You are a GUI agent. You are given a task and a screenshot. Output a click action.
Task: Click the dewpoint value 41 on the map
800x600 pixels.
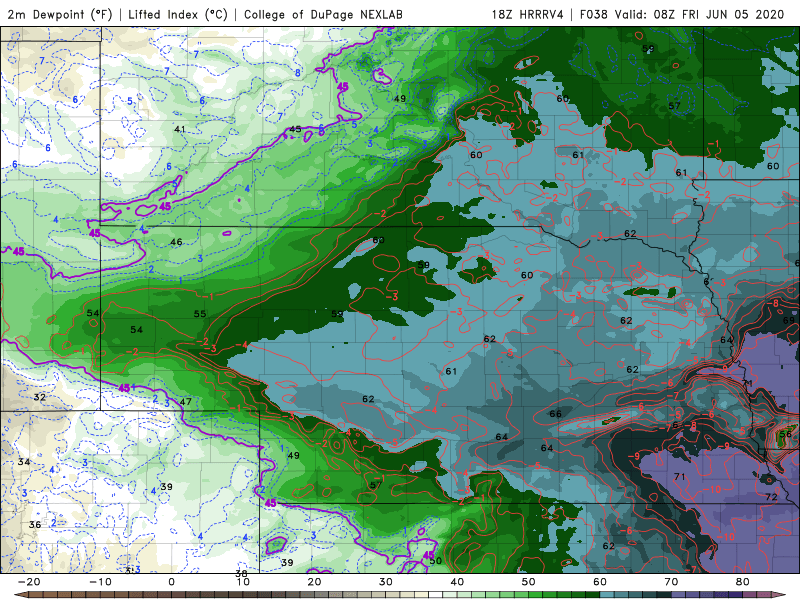tap(179, 129)
